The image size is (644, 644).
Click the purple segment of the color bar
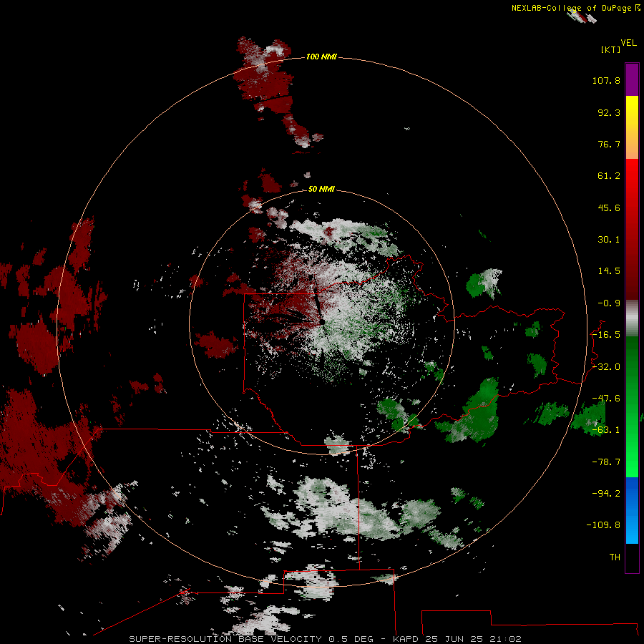tap(632, 79)
